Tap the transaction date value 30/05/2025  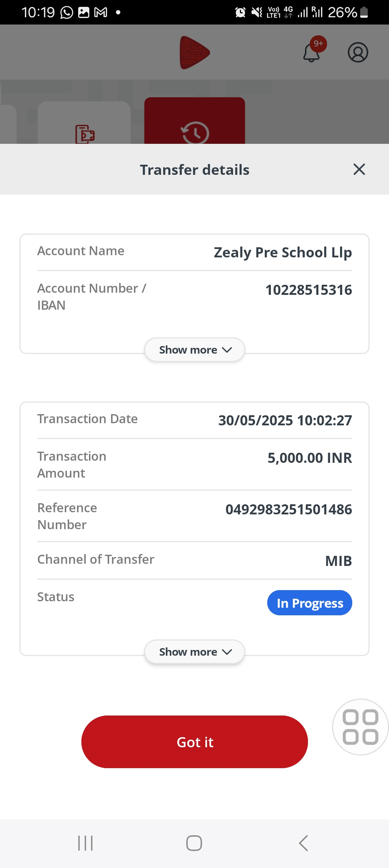pyautogui.click(x=285, y=420)
